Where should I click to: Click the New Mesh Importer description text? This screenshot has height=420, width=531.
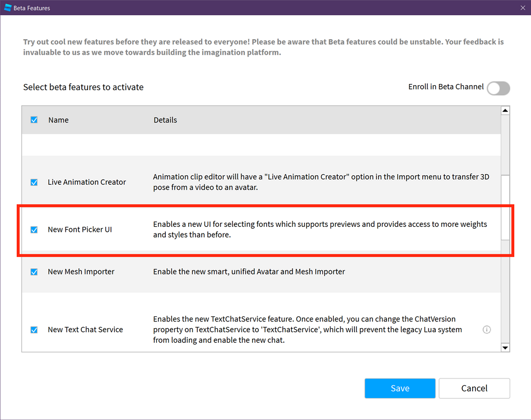(x=249, y=272)
